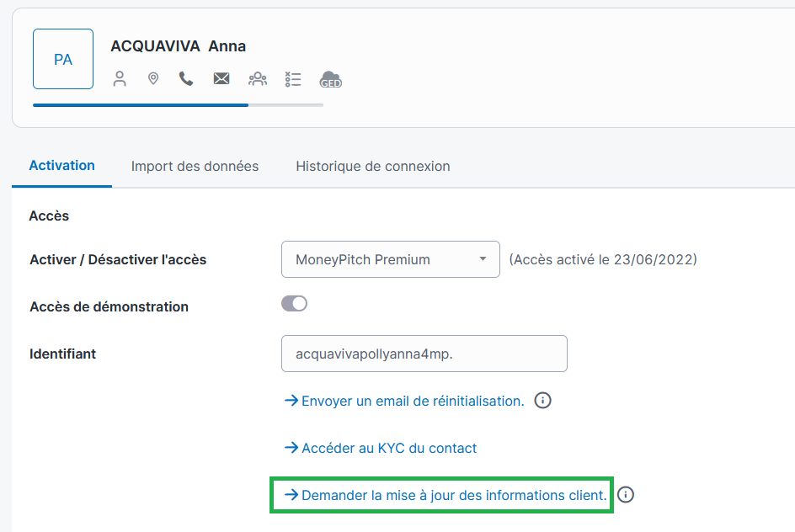The image size is (795, 532).
Task: Show info next to the client update request link
Action: point(626,495)
